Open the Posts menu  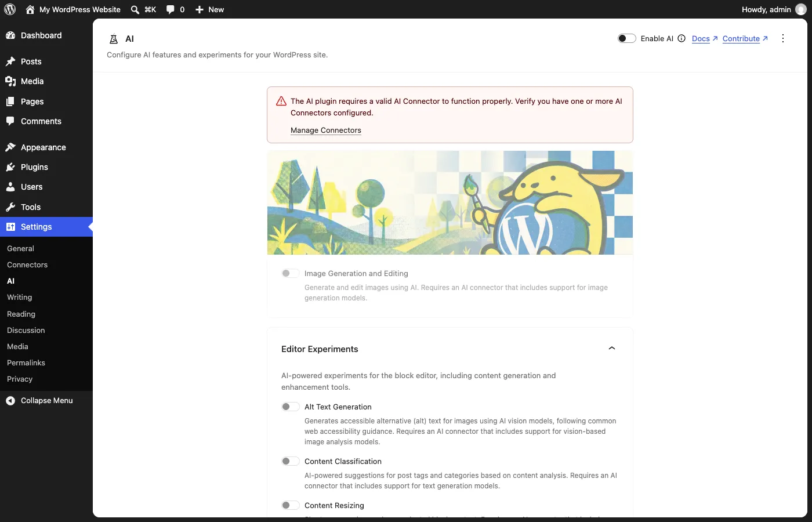pos(46,61)
